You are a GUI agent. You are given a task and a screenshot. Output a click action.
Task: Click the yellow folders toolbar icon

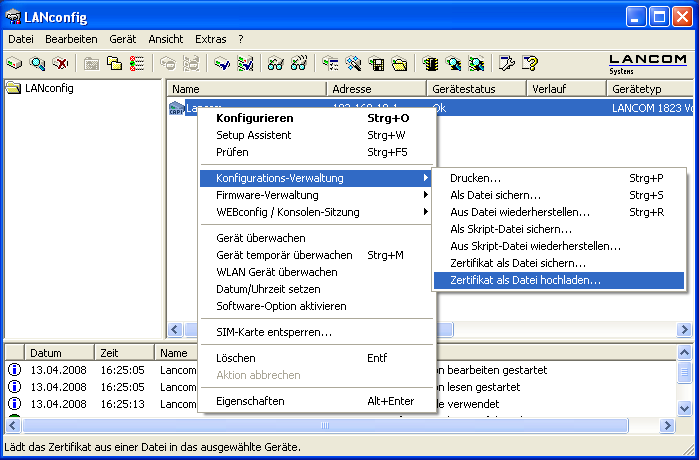point(114,63)
